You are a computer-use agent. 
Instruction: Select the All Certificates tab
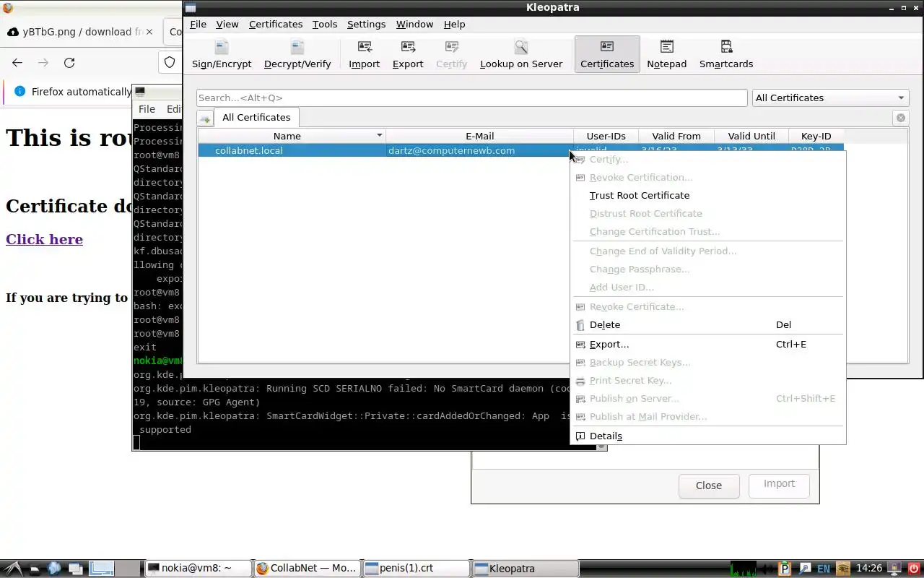256,117
